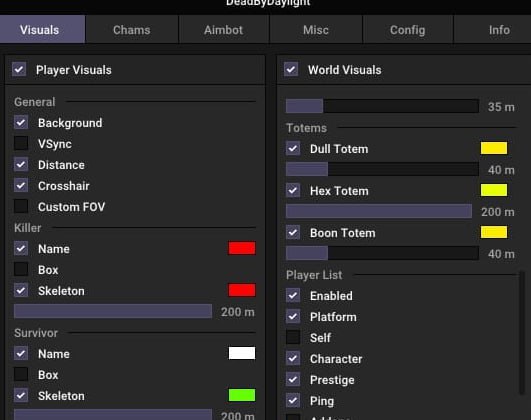This screenshot has height=420, width=531.
Task: Edit the Boon Totem color swatch
Action: [494, 232]
